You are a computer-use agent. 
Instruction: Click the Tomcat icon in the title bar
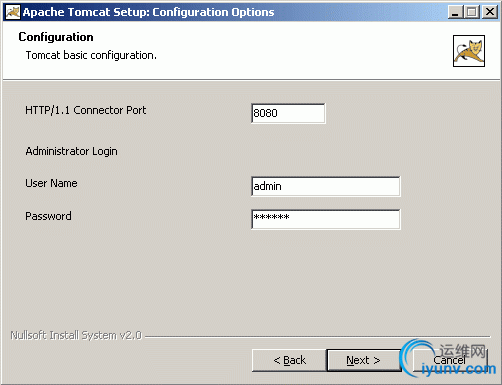pos(13,12)
